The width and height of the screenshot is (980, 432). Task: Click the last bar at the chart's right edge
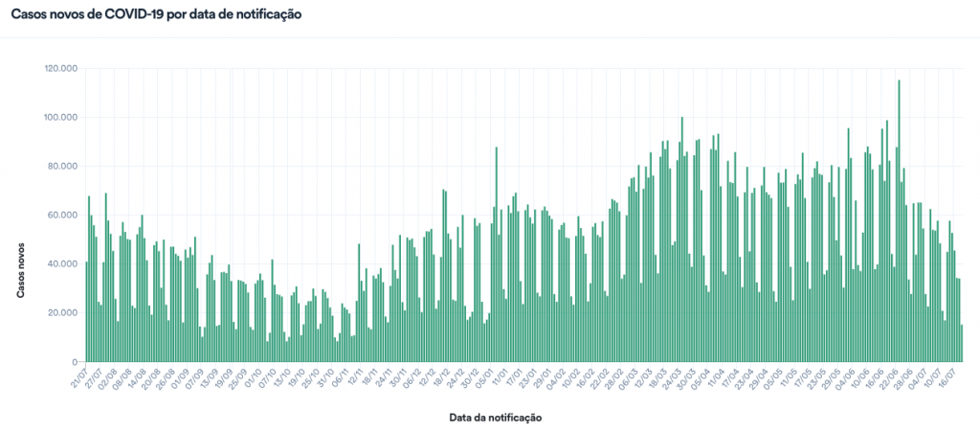click(962, 343)
